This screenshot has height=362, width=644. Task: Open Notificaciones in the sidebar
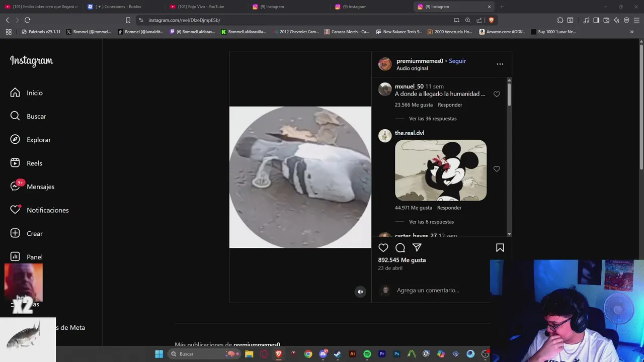click(x=39, y=210)
